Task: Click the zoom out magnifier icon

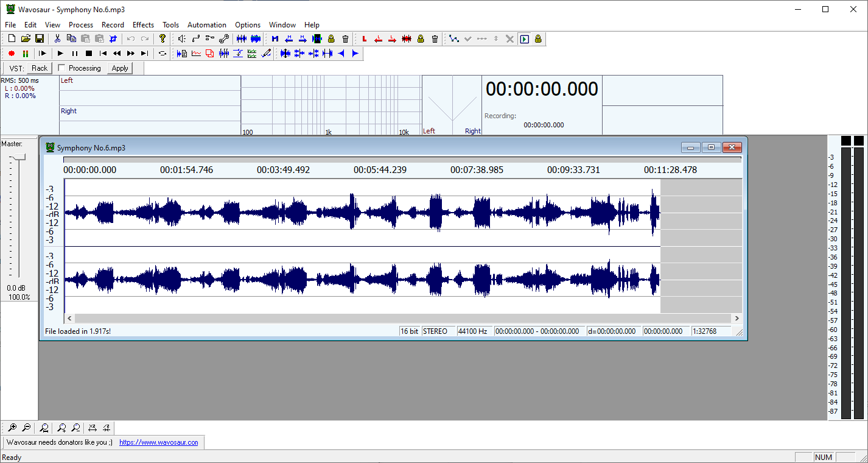Action: [27, 428]
